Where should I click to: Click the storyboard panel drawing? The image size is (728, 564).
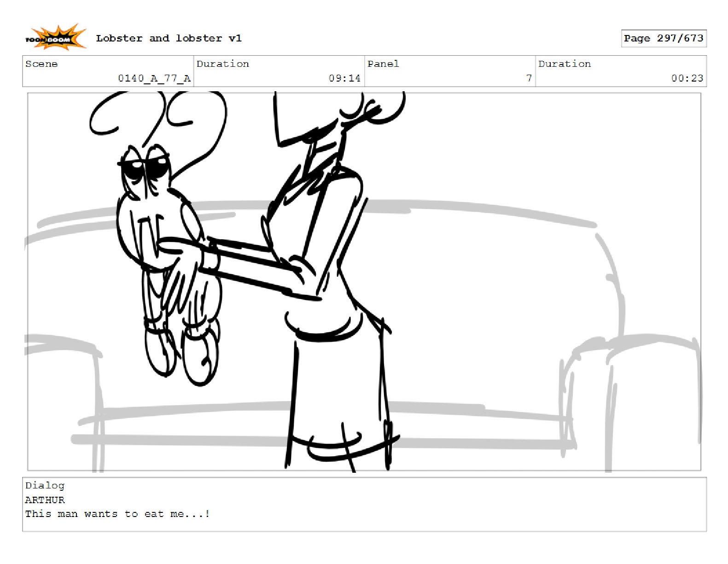click(x=364, y=282)
